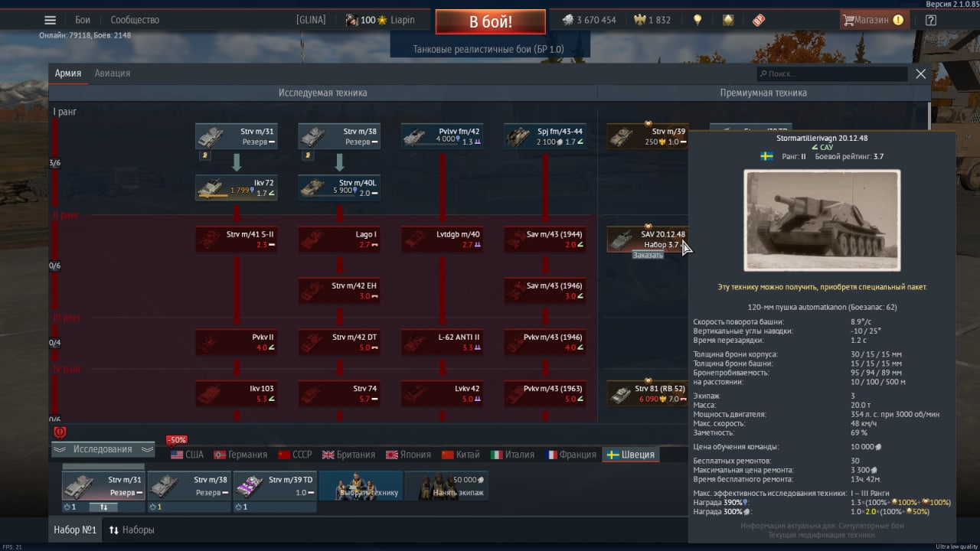This screenshot has height=551, width=980.
Task: Open player profile Liapin
Action: click(x=381, y=20)
